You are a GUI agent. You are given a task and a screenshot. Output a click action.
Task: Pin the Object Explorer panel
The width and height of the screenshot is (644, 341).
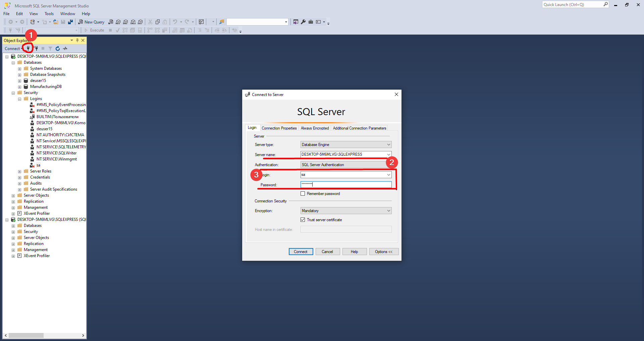point(77,40)
